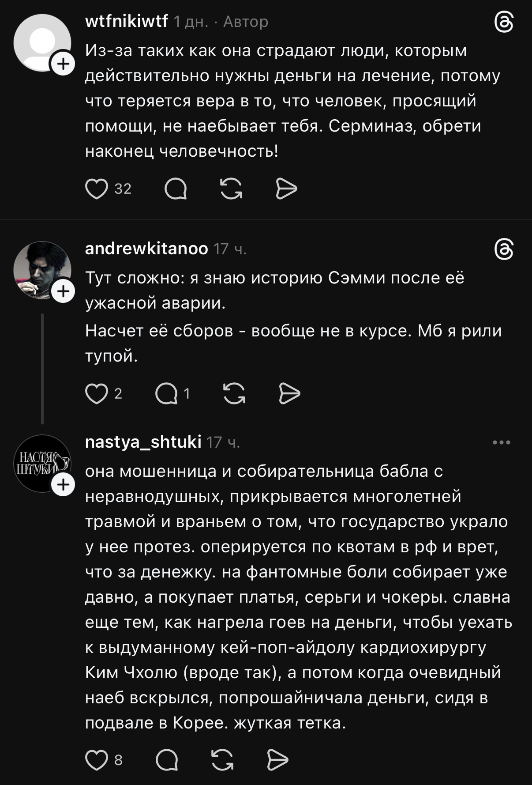Follow nastya_shtuki via the plus badge
532x785 pixels.
[x=64, y=485]
